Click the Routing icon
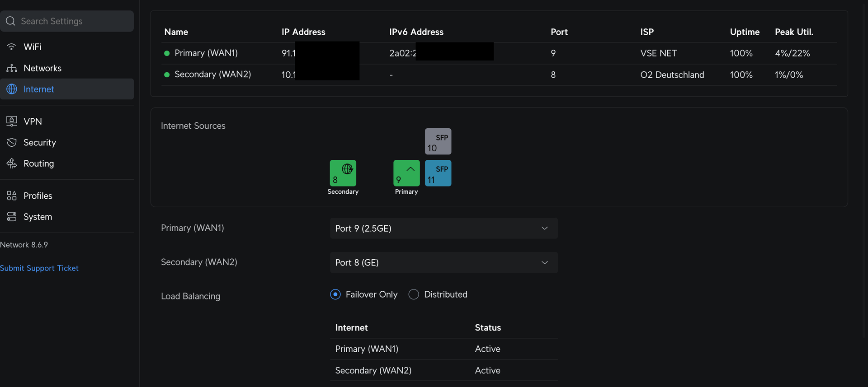The height and width of the screenshot is (387, 868). 11,163
